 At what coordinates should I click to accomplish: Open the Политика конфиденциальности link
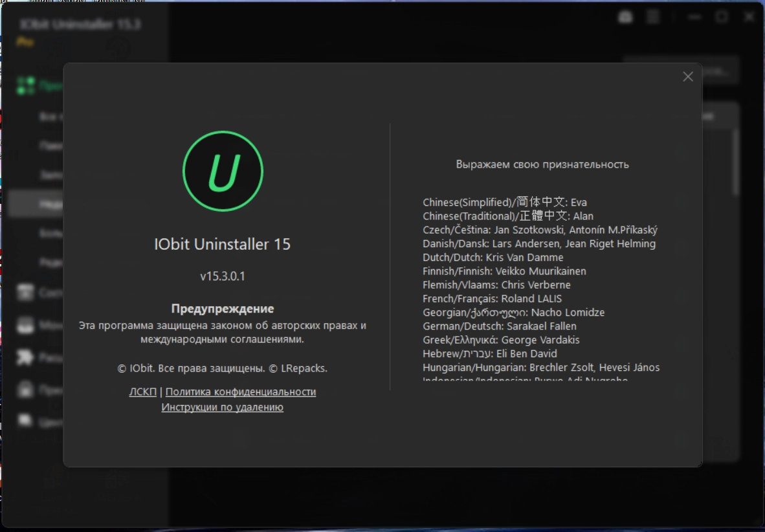click(241, 392)
